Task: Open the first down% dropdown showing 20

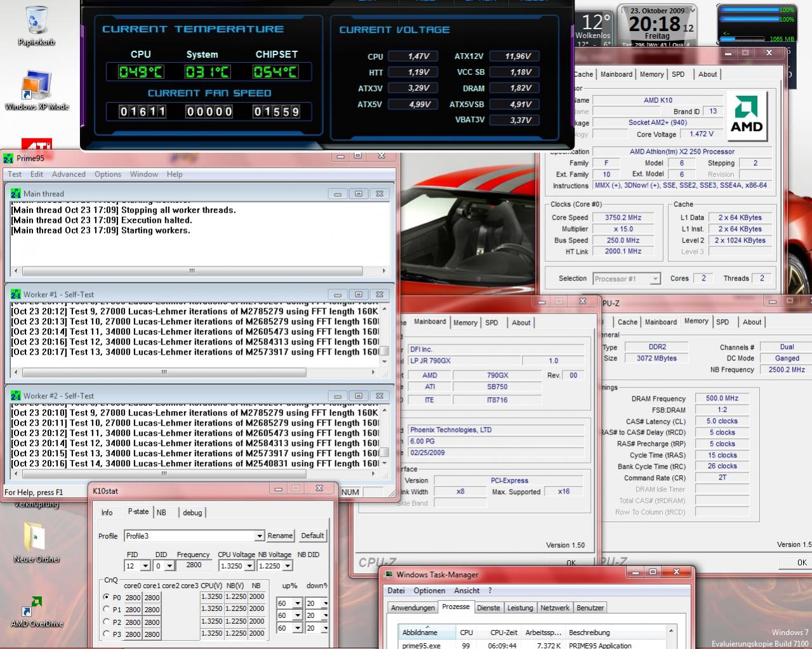Action: point(324,603)
